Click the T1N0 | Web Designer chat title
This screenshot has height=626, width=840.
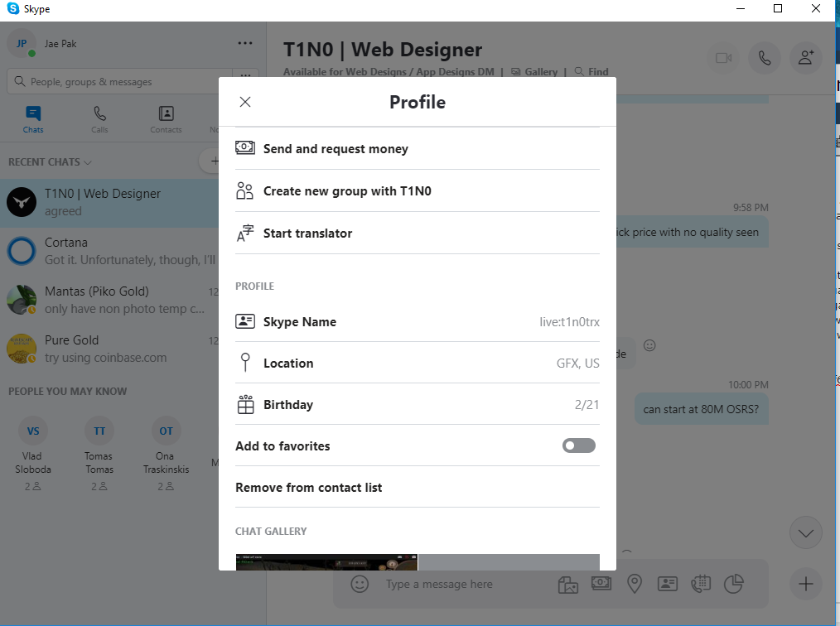[x=383, y=49]
